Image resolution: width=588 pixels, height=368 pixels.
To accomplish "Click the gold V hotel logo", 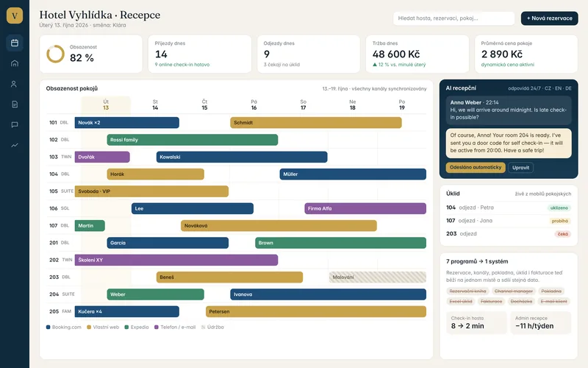I will [15, 15].
